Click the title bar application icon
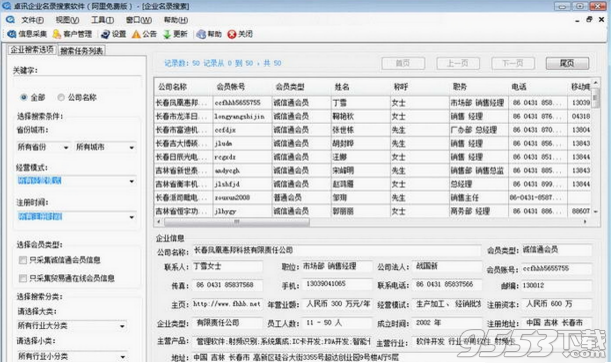This screenshot has width=611, height=363. point(6,6)
